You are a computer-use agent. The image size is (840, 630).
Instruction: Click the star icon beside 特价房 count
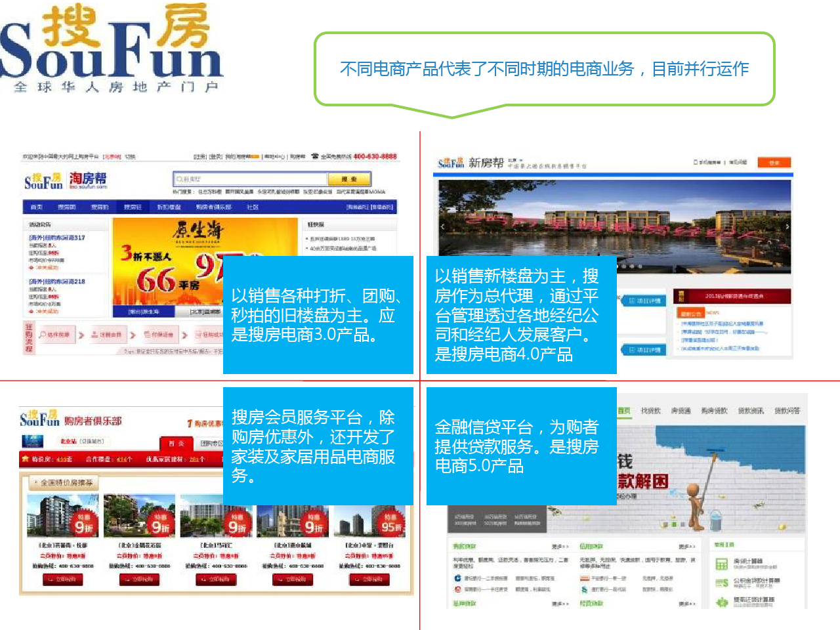pyautogui.click(x=25, y=459)
